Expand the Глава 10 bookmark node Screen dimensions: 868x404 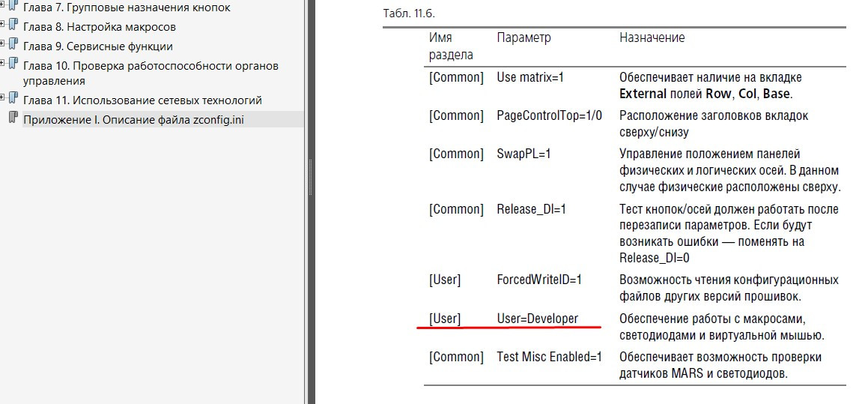click(x=2, y=62)
